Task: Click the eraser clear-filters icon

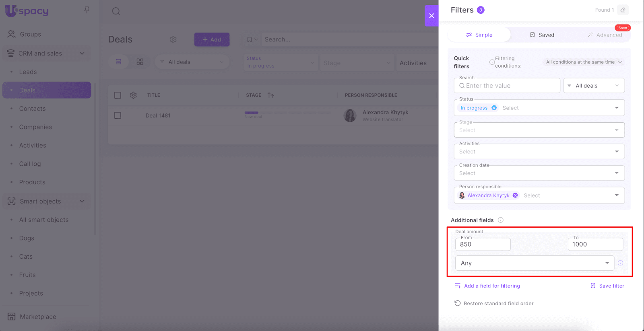Action: (x=623, y=10)
